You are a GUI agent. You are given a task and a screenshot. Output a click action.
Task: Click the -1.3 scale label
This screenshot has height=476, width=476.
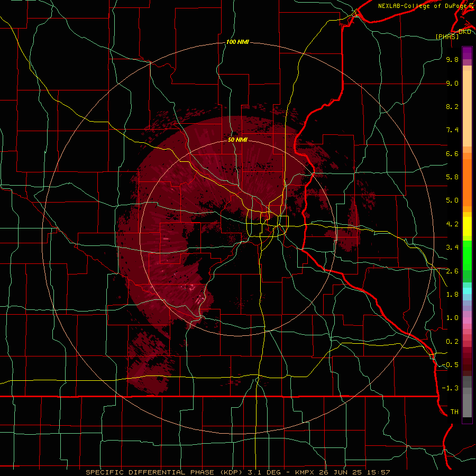[450, 388]
